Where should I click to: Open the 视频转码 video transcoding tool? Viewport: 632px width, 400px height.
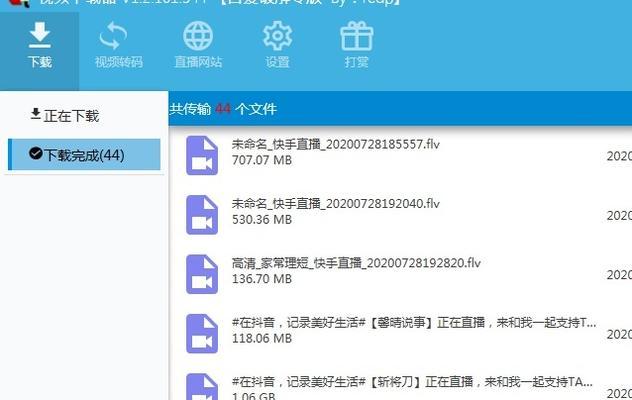[118, 46]
